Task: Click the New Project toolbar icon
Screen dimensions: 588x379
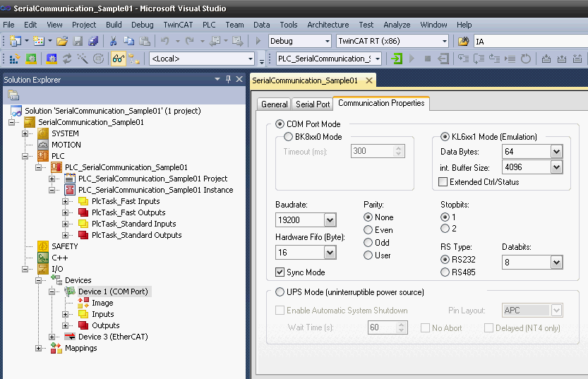Action: [x=15, y=41]
